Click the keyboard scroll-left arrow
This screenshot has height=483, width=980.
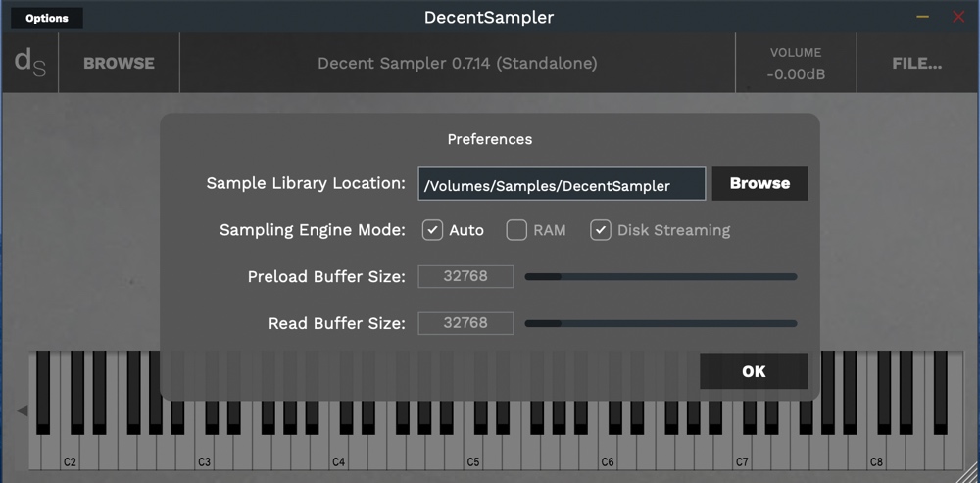pyautogui.click(x=22, y=411)
